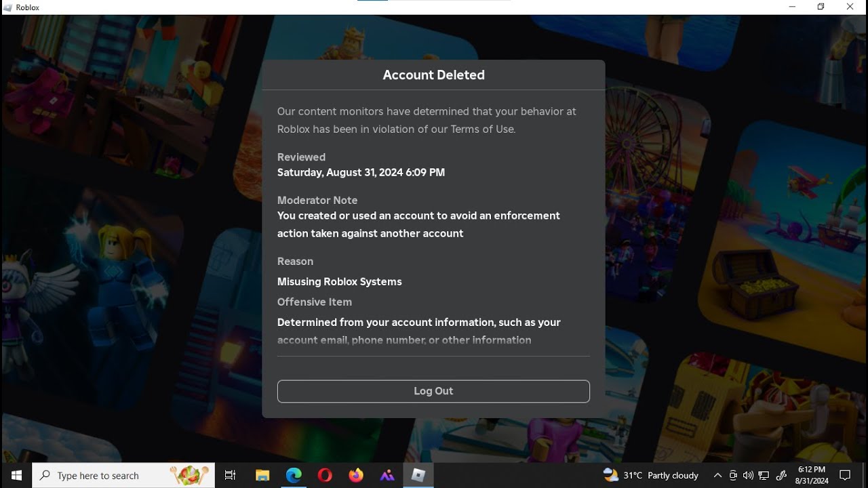The height and width of the screenshot is (488, 868).
Task: Open the purple triangle app on taskbar
Action: click(x=387, y=475)
